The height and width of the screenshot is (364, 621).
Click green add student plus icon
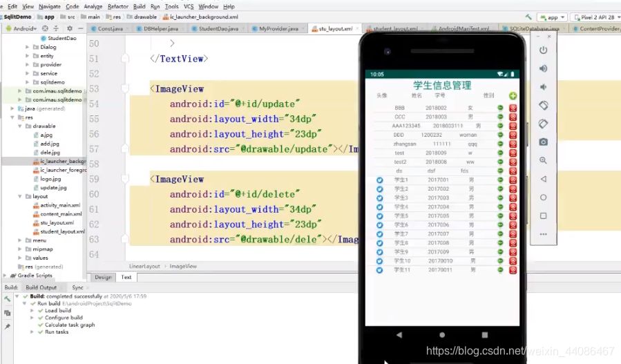pos(513,96)
